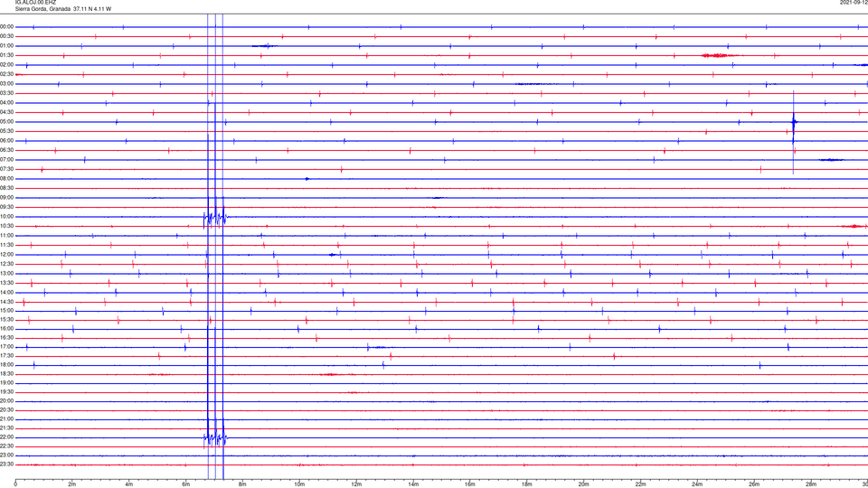Select the 14:30 trace time label
The image size is (868, 488).
(7, 302)
